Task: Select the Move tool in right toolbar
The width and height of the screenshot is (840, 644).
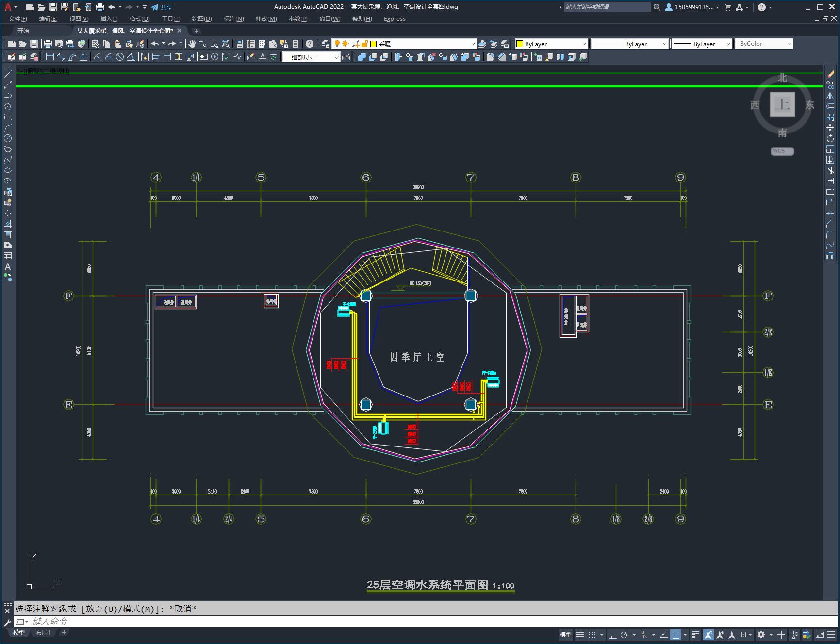Action: (x=830, y=128)
